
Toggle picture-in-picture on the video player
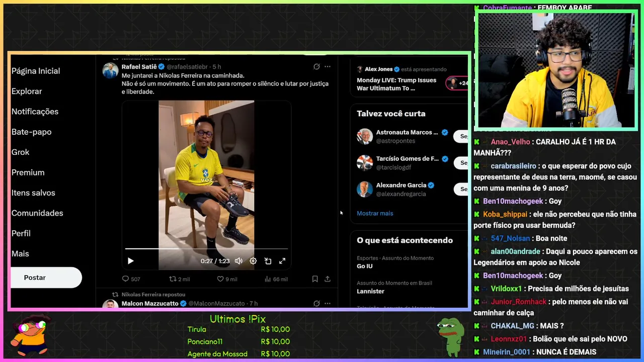[268, 261]
